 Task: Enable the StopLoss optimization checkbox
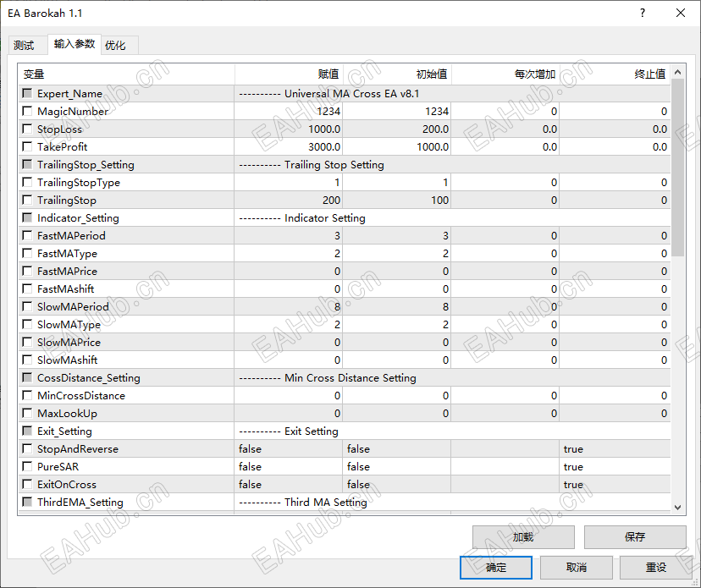[x=27, y=129]
